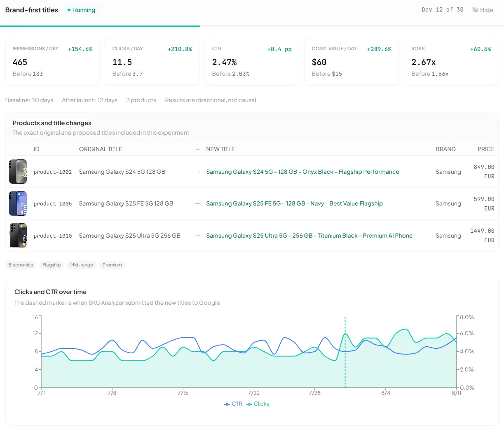The image size is (504, 432).
Task: Click the 599.00 EUR price
Action: tap(484, 203)
